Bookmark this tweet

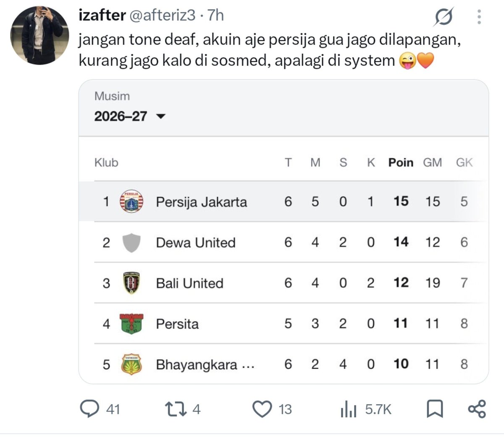click(435, 409)
